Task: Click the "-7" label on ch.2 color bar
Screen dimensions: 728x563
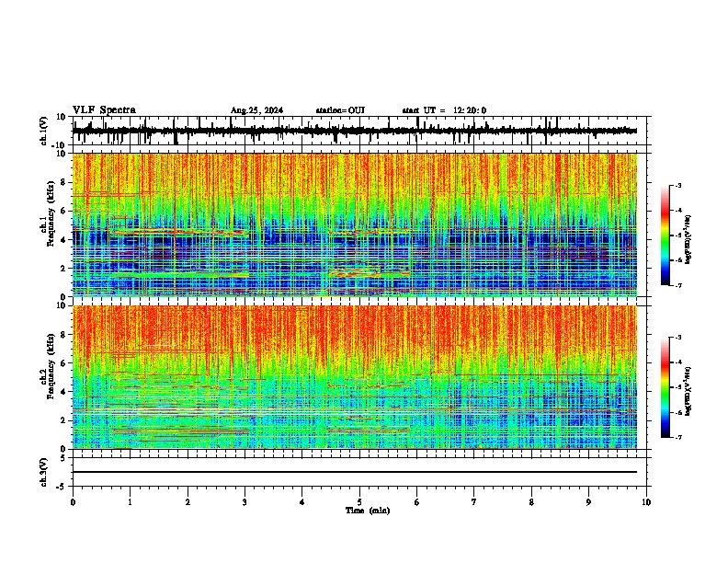Action: coord(678,437)
